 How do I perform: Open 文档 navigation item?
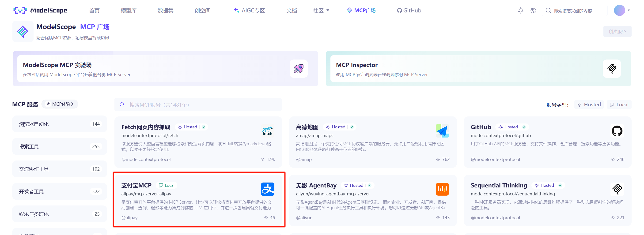[292, 11]
